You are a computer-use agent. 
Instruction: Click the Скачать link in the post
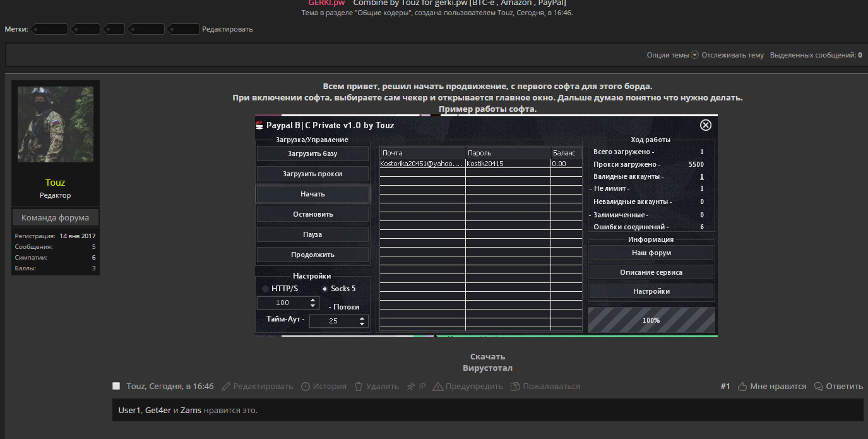coord(487,356)
